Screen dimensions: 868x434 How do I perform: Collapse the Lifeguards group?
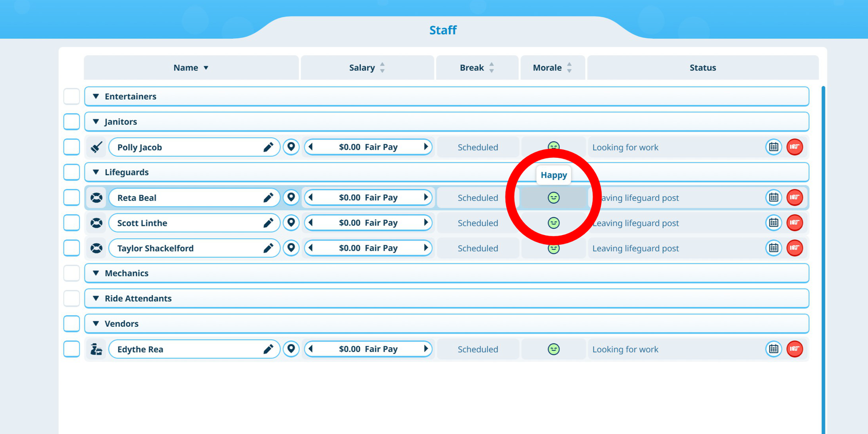(96, 173)
